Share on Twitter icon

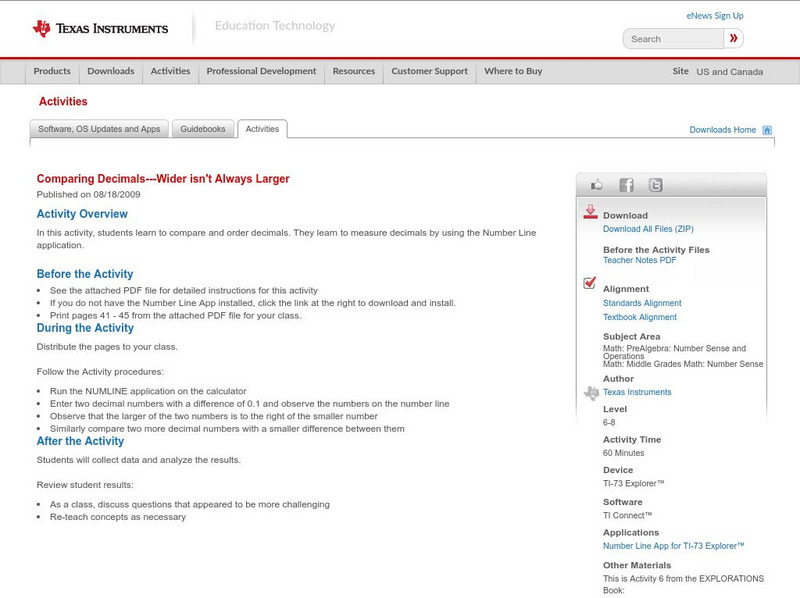click(x=656, y=185)
